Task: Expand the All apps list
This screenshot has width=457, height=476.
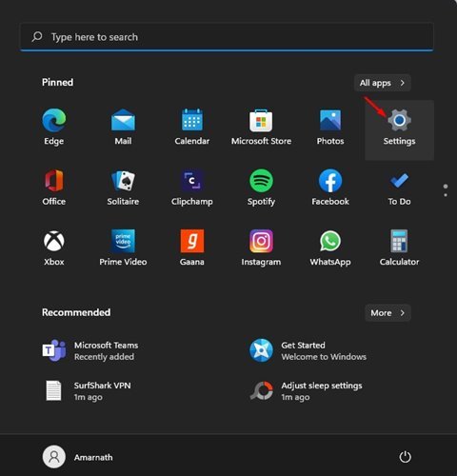Action: tap(383, 83)
